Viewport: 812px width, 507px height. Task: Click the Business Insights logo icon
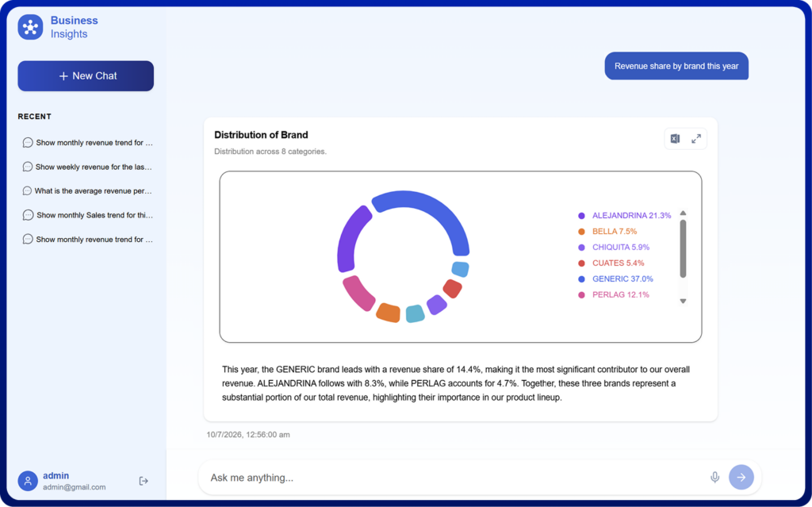tap(31, 27)
